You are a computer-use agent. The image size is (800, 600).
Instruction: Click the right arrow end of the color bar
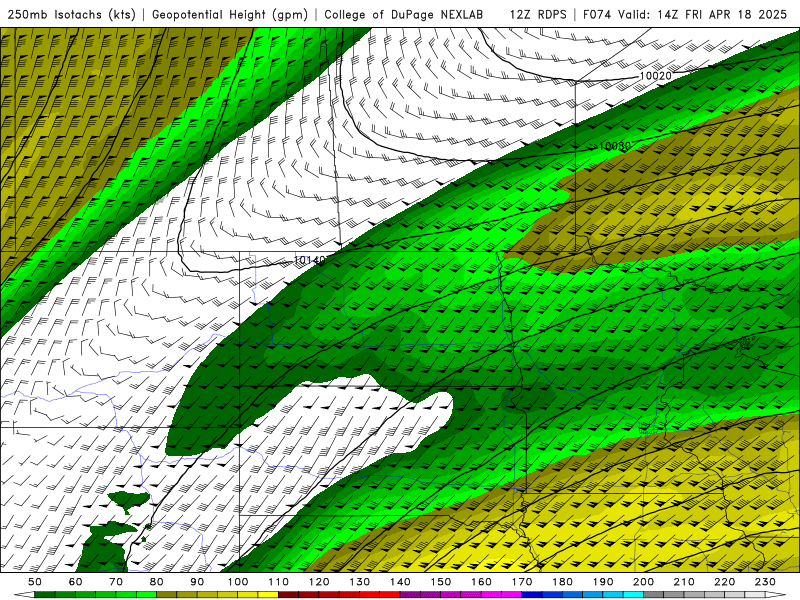click(776, 595)
